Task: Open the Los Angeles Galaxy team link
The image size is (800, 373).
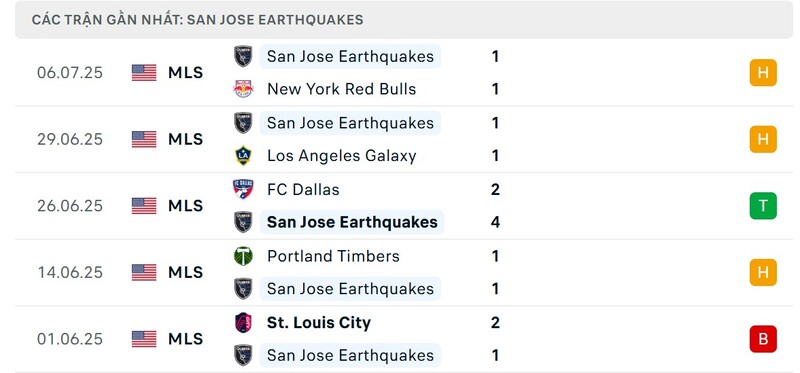Action: pyautogui.click(x=341, y=156)
